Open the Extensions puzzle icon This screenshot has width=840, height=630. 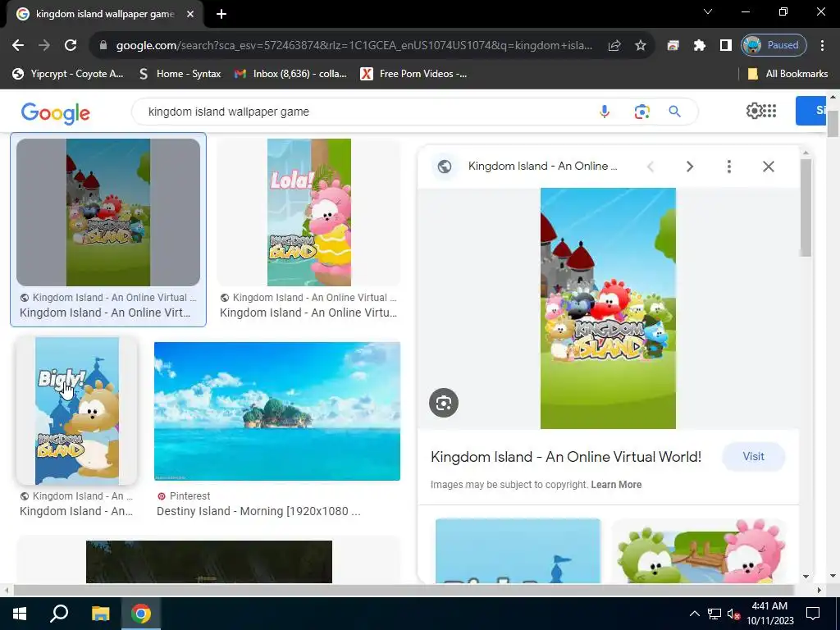tap(699, 46)
